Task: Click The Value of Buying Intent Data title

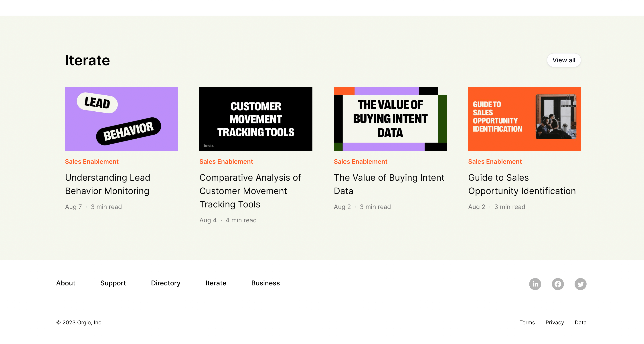Action: coord(389,184)
